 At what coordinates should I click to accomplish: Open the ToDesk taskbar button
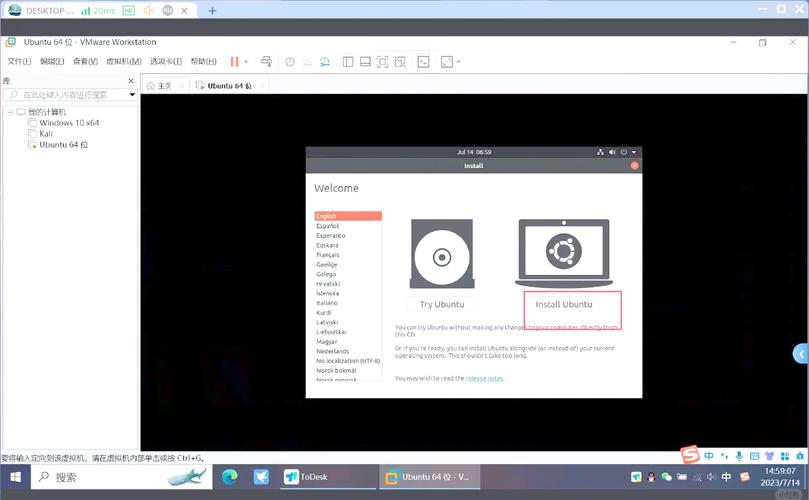pos(329,477)
